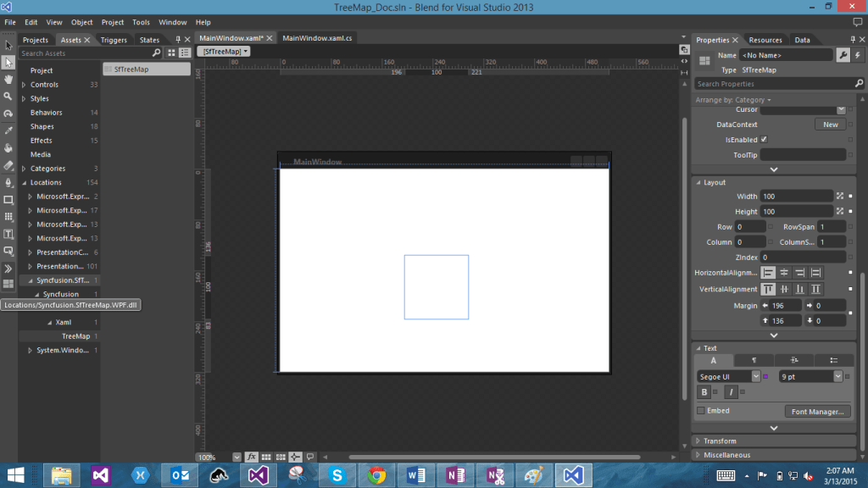
Task: Expand the Styles category
Action: pyautogui.click(x=24, y=98)
